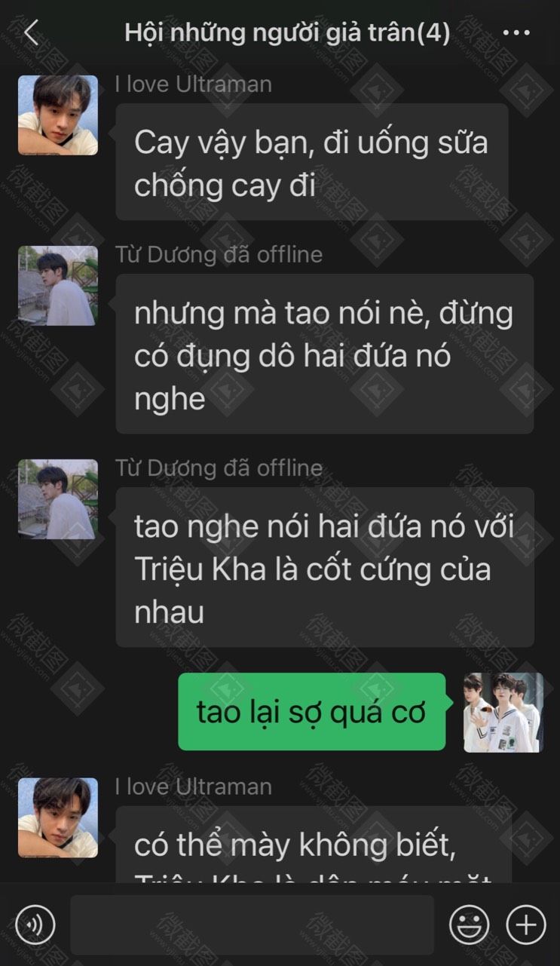Tap the back arrow in the header
The width and height of the screenshot is (560, 966).
31,33
